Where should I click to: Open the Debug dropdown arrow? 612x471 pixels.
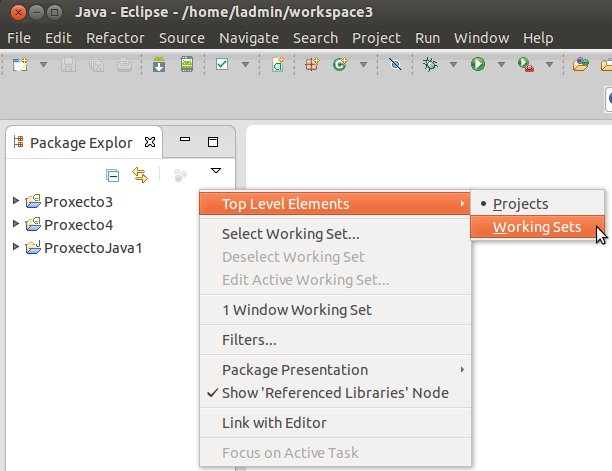pos(454,64)
